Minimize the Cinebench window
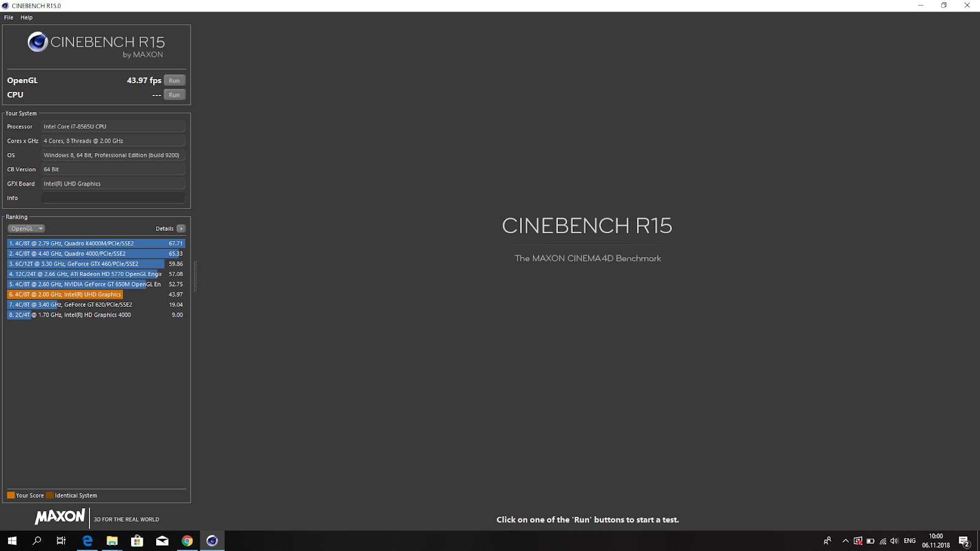 (921, 6)
